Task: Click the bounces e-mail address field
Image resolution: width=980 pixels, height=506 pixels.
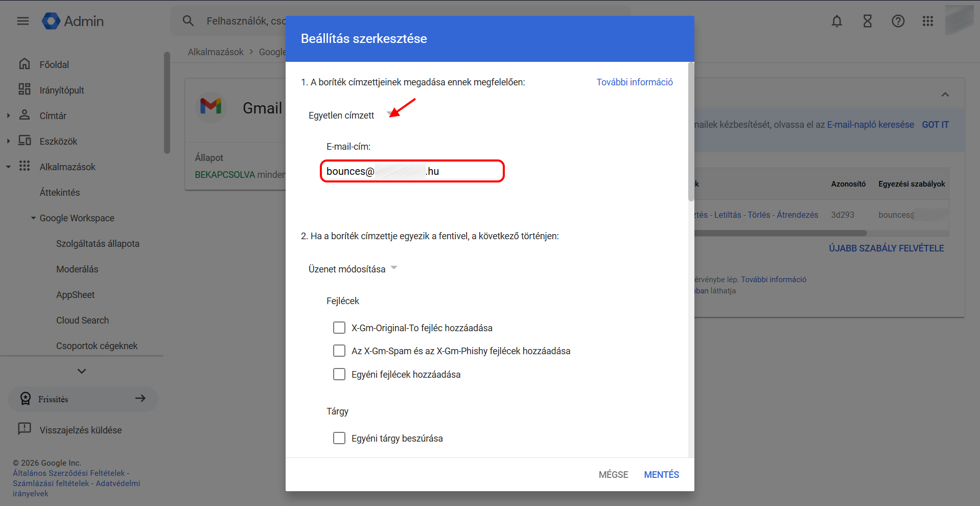Action: point(412,171)
